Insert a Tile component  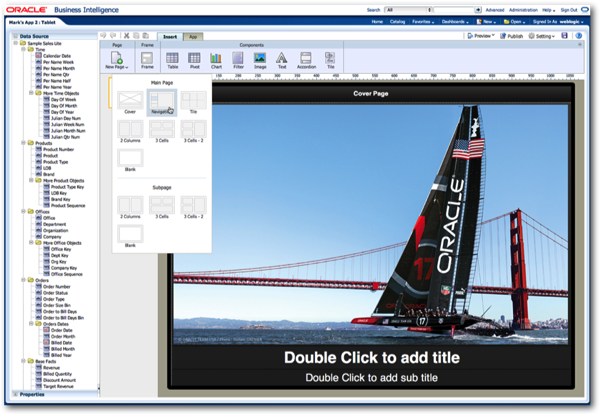(330, 60)
